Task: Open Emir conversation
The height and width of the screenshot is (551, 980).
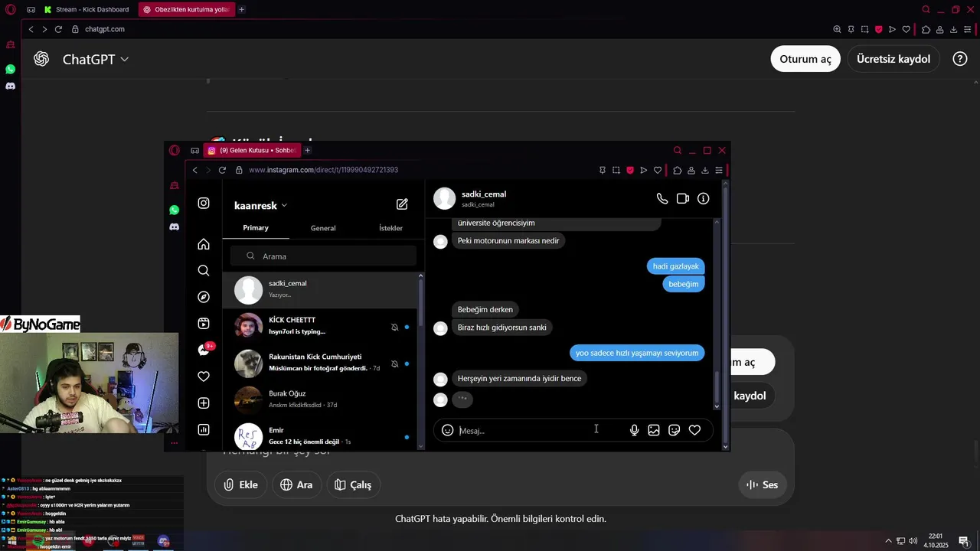Action: (x=320, y=435)
